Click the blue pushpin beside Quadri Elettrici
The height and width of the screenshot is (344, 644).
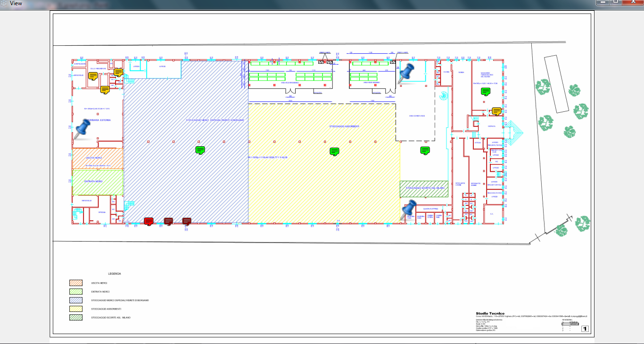tap(409, 209)
